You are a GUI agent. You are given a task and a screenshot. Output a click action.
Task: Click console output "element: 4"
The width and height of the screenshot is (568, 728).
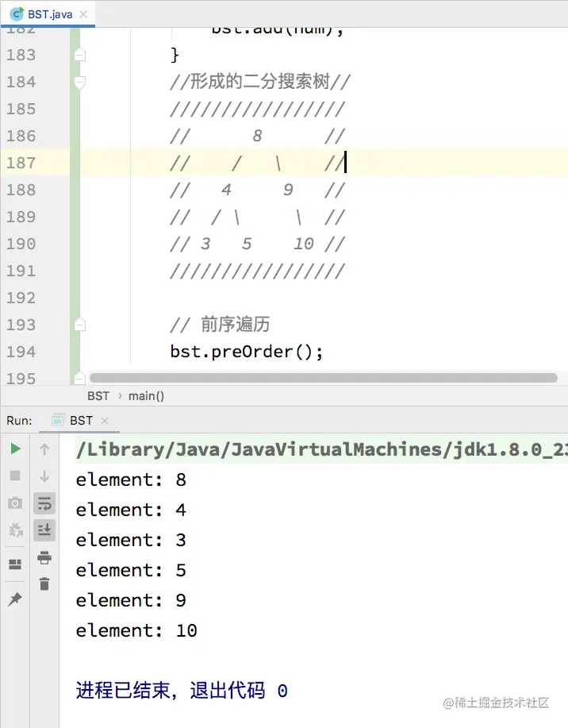[131, 510]
